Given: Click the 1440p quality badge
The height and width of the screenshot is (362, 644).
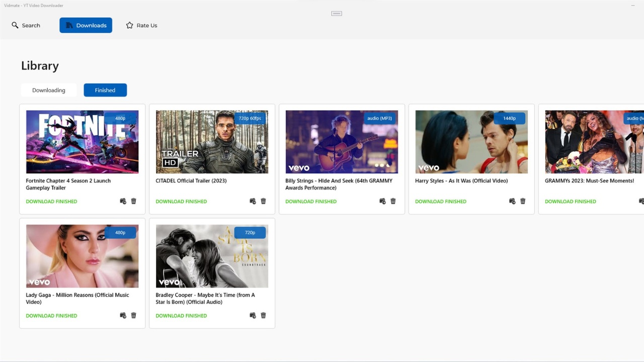Looking at the screenshot, I should click(x=510, y=118).
